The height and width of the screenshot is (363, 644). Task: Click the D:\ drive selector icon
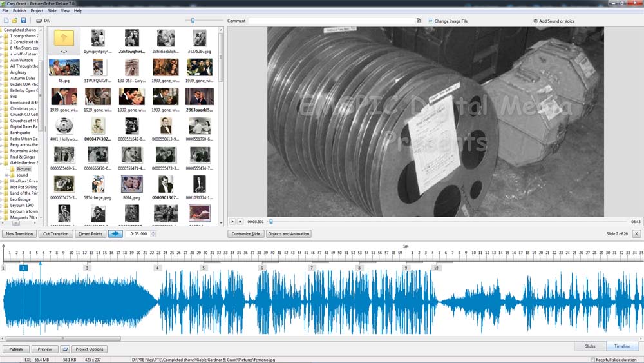[39, 21]
